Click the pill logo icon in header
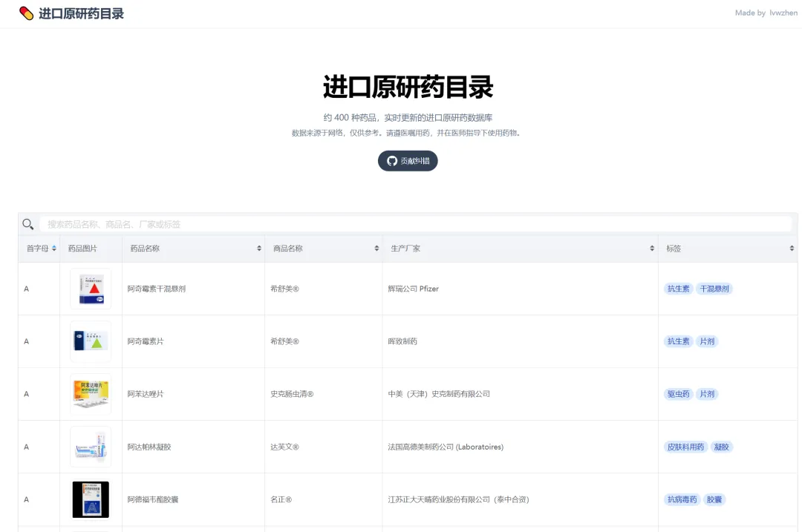802x532 pixels. (x=26, y=13)
